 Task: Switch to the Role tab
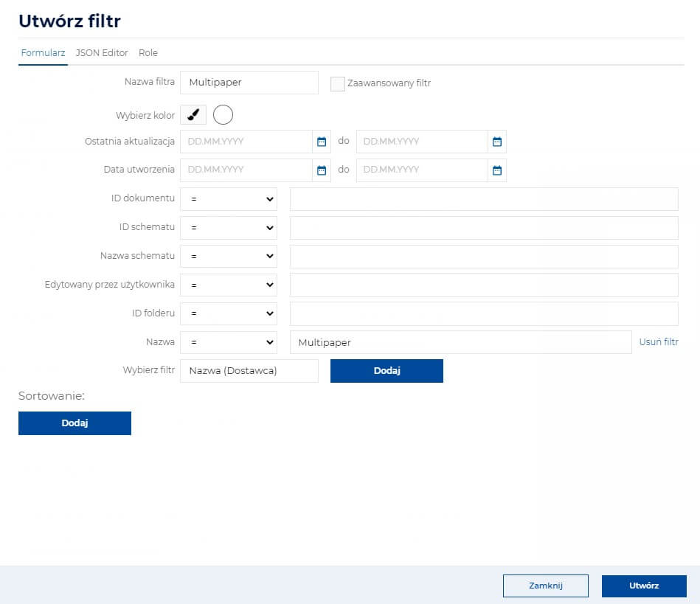pyautogui.click(x=148, y=52)
